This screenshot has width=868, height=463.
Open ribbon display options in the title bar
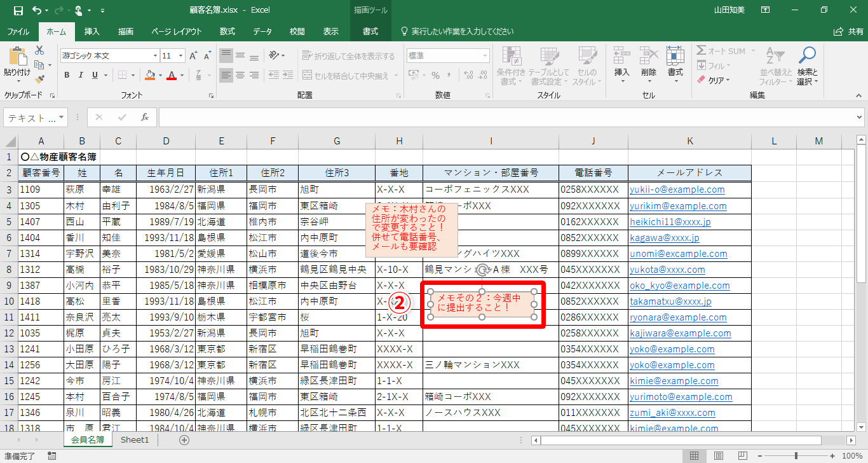pyautogui.click(x=765, y=10)
